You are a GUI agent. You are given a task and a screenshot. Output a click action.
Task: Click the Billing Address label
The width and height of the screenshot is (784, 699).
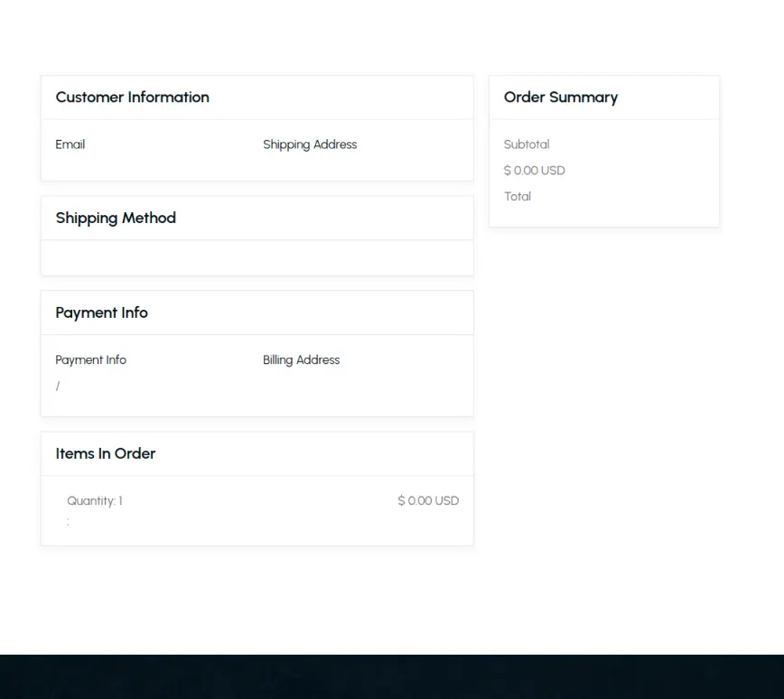[x=301, y=359]
